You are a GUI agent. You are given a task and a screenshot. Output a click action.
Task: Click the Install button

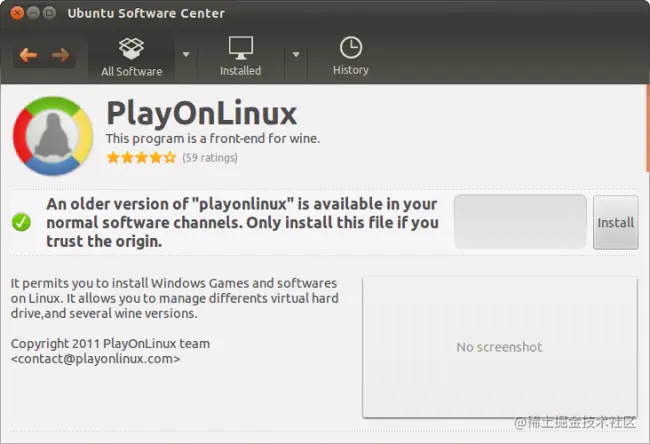[616, 222]
